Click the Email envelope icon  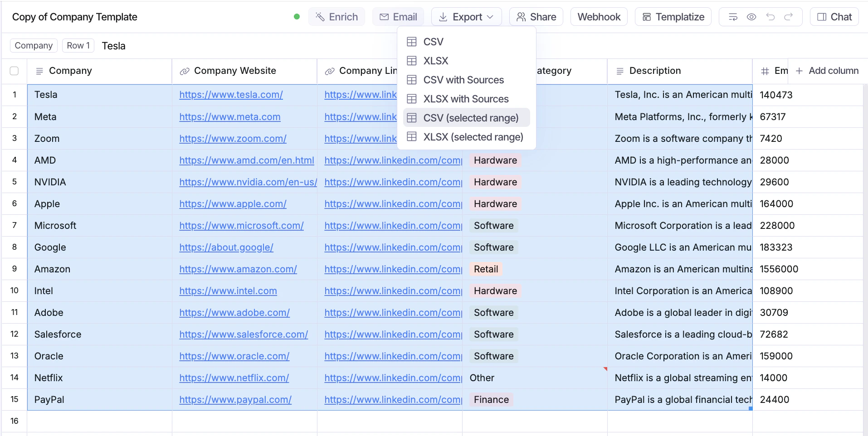point(384,17)
